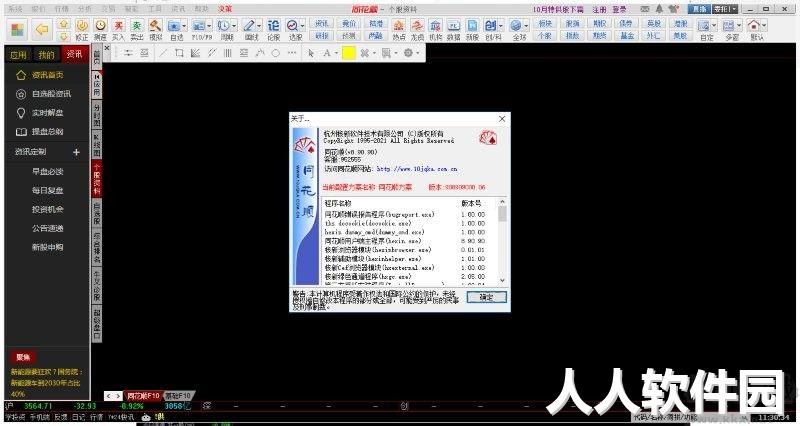Viewport: 800px width, 426px height.
Task: Open the 自定 layout dropdown arrow
Action: click(x=714, y=25)
